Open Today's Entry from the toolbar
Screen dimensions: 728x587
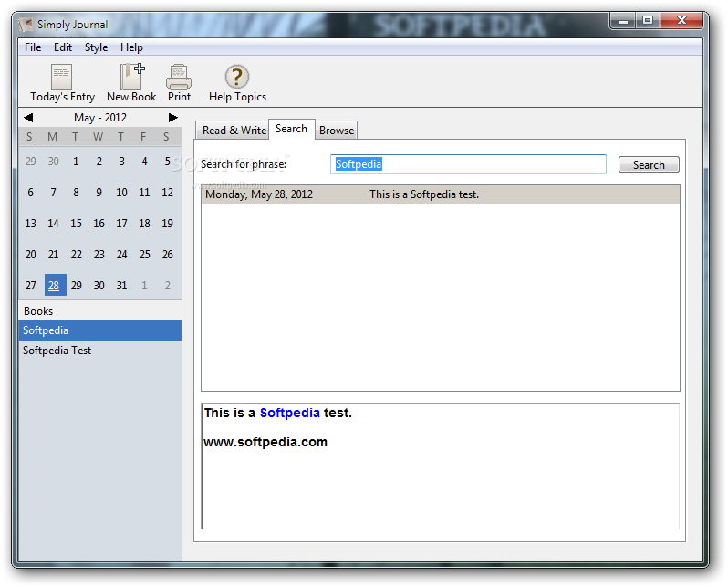point(62,83)
